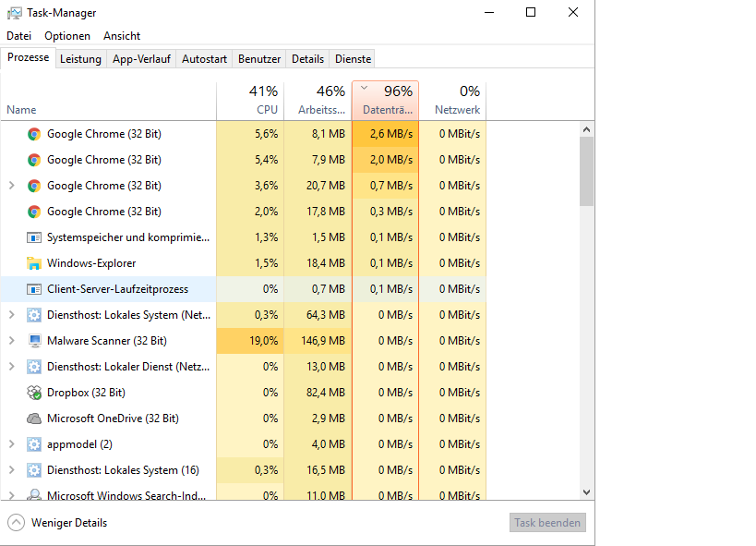
Task: Select the Systemspeicher und komprimie... row name
Action: click(128, 237)
